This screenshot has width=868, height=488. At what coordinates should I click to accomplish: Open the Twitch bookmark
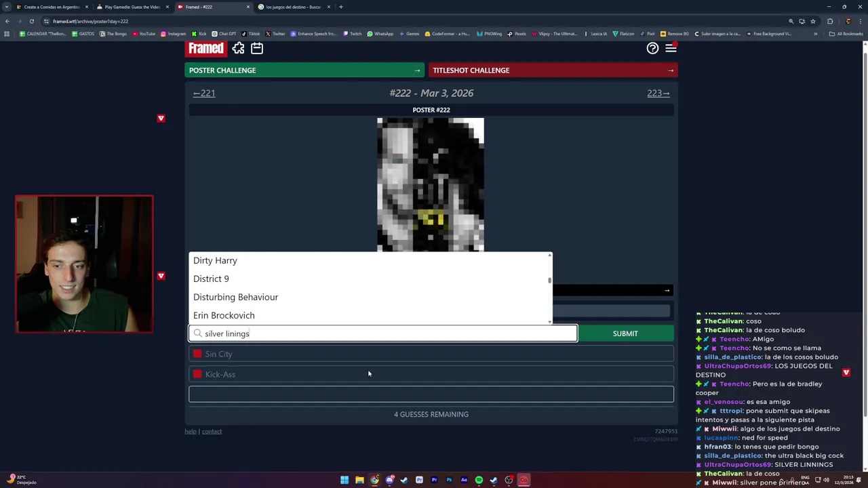(x=353, y=34)
